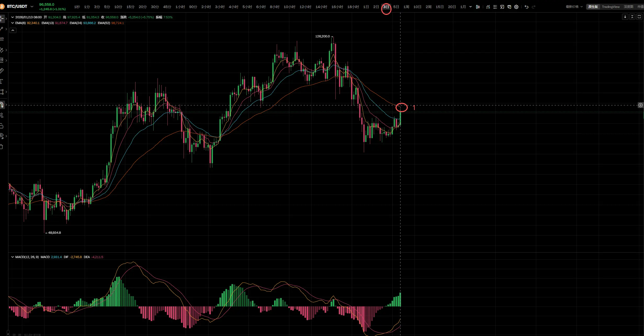Select the candlestick chart style icon
The image size is (644, 336).
tap(478, 7)
